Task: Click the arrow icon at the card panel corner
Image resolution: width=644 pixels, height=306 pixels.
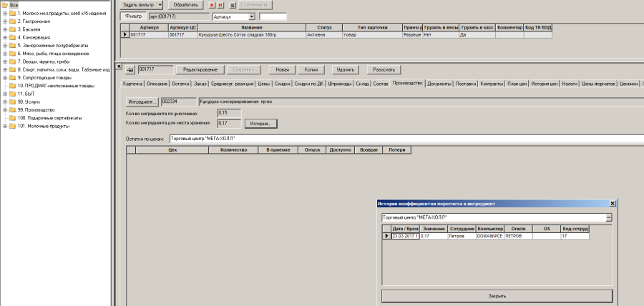Action: coord(119,66)
